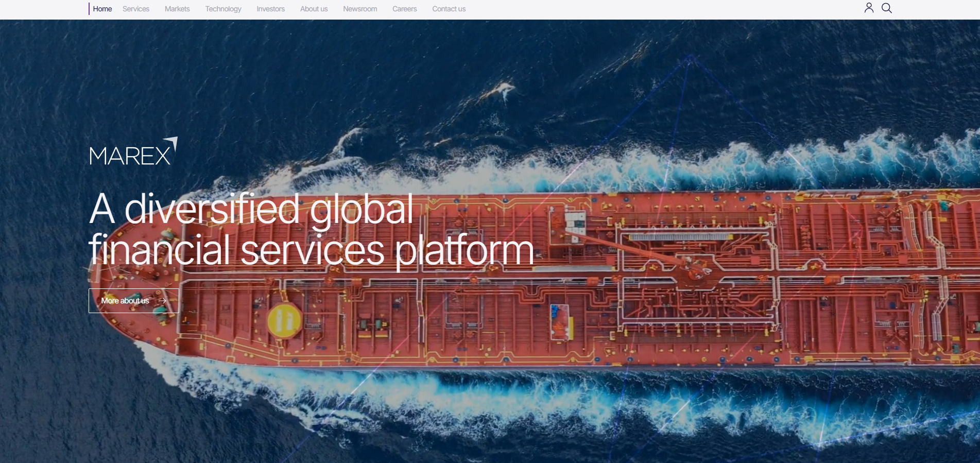The height and width of the screenshot is (463, 980).
Task: Open the Contact us menu item
Action: pyautogui.click(x=449, y=9)
